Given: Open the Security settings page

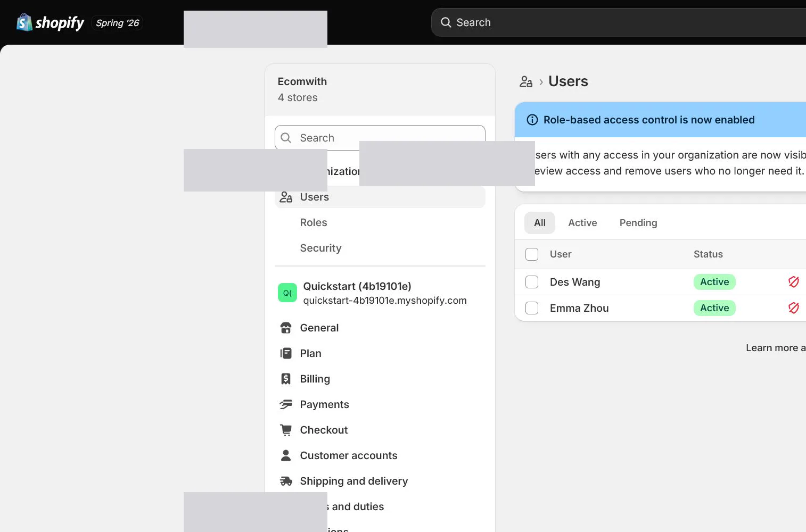Looking at the screenshot, I should [320, 248].
